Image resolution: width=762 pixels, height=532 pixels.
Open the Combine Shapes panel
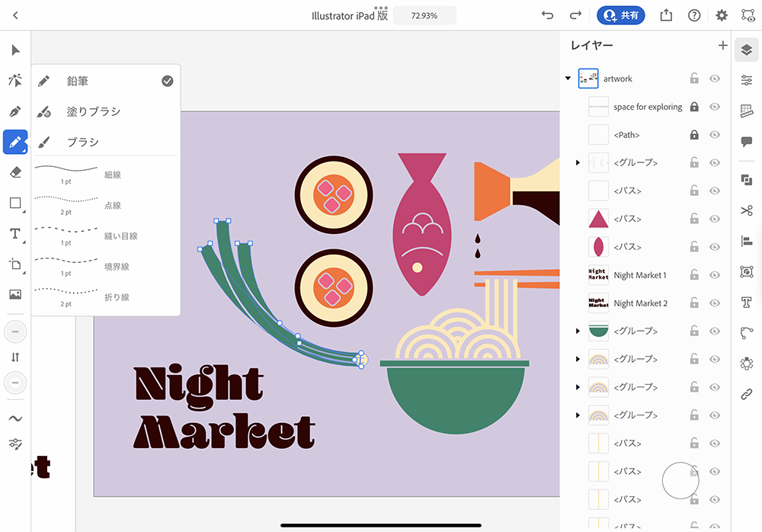click(747, 180)
